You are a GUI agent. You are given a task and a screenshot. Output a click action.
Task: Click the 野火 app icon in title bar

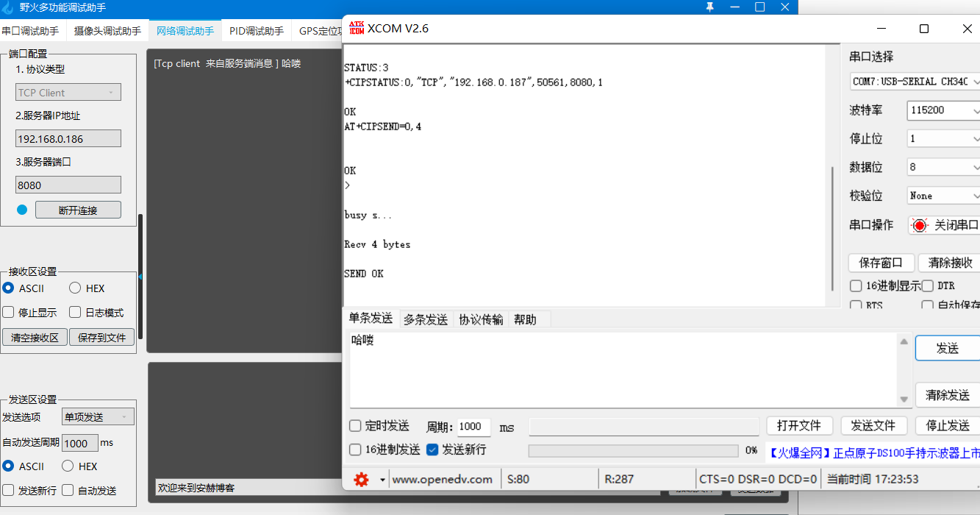[9, 7]
